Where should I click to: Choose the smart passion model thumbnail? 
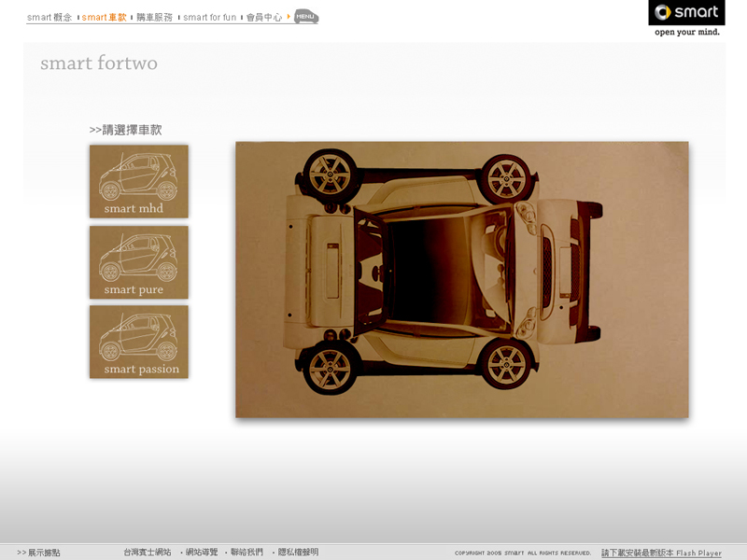coord(139,342)
